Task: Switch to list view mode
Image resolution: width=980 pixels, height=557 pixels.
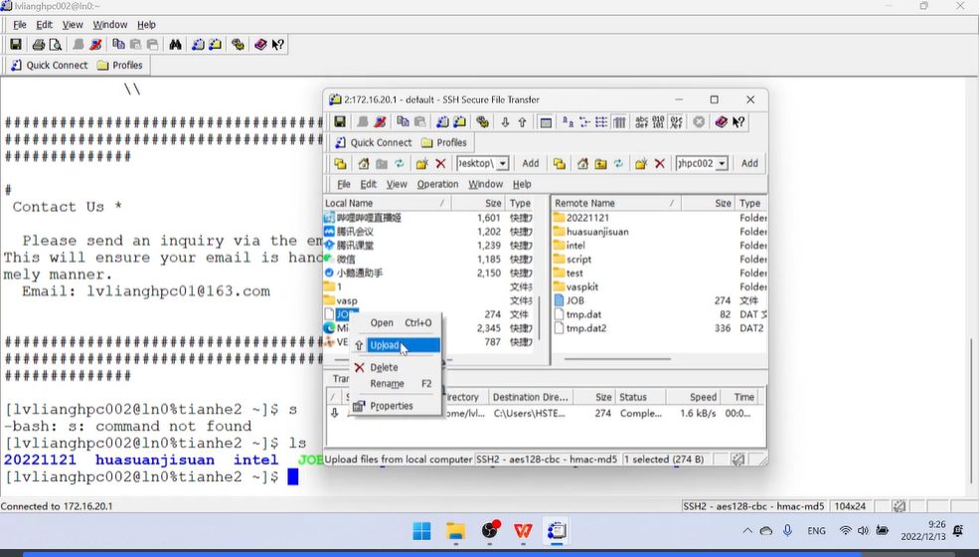Action: pos(601,122)
